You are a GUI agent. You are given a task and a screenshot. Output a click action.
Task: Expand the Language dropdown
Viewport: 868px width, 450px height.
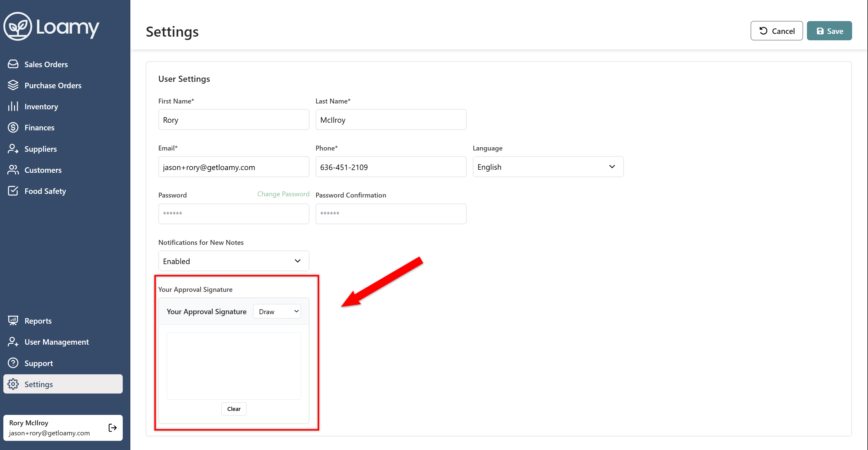tap(548, 167)
